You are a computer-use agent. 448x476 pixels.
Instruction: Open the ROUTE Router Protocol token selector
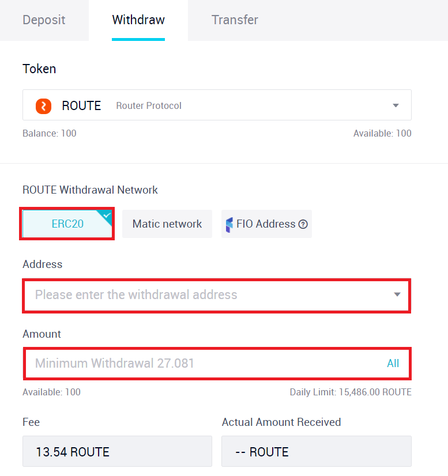[217, 105]
